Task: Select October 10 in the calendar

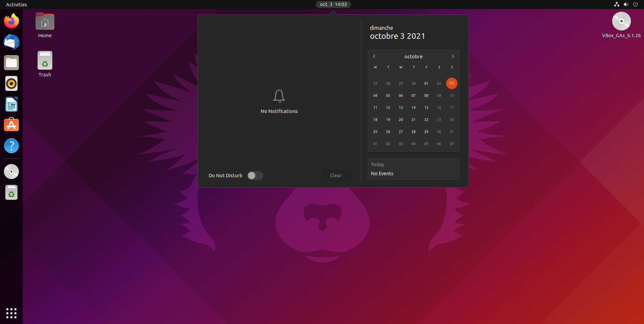Action: point(452,95)
